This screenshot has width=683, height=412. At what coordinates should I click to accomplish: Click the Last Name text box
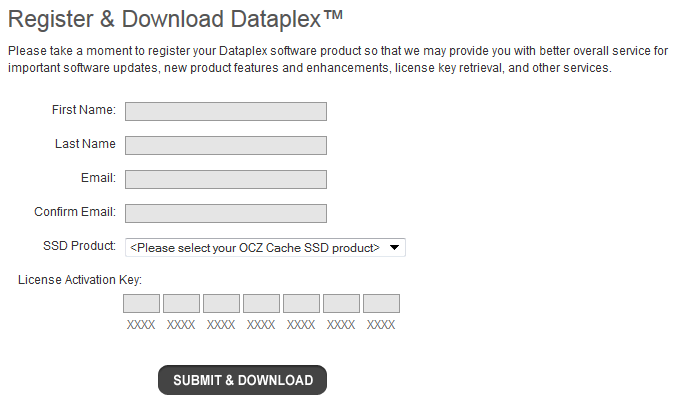pyautogui.click(x=225, y=145)
